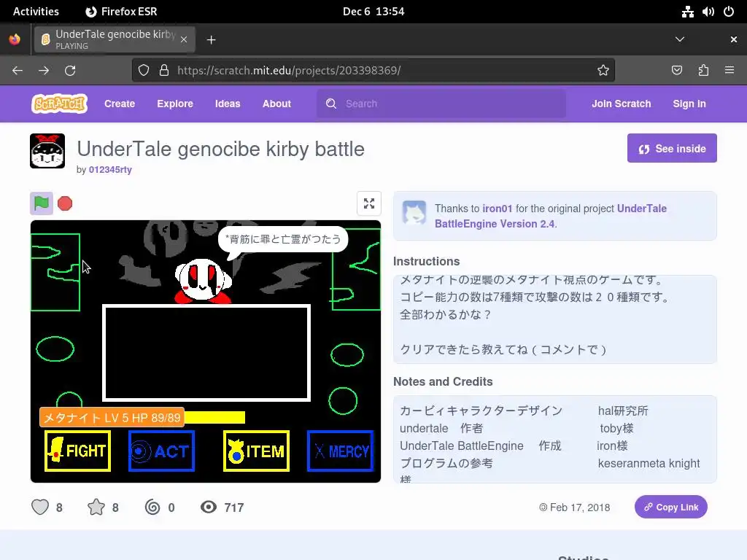The image size is (747, 560).
Task: Reload the current page
Action: point(70,71)
